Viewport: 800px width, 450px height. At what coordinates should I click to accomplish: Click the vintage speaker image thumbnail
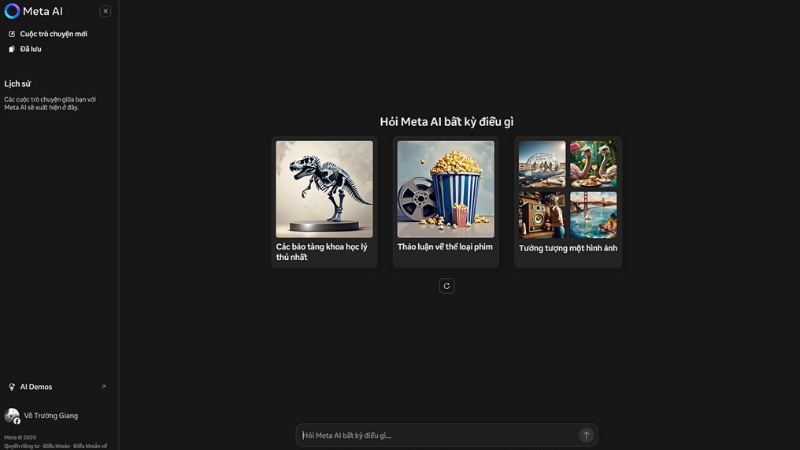pyautogui.click(x=542, y=215)
